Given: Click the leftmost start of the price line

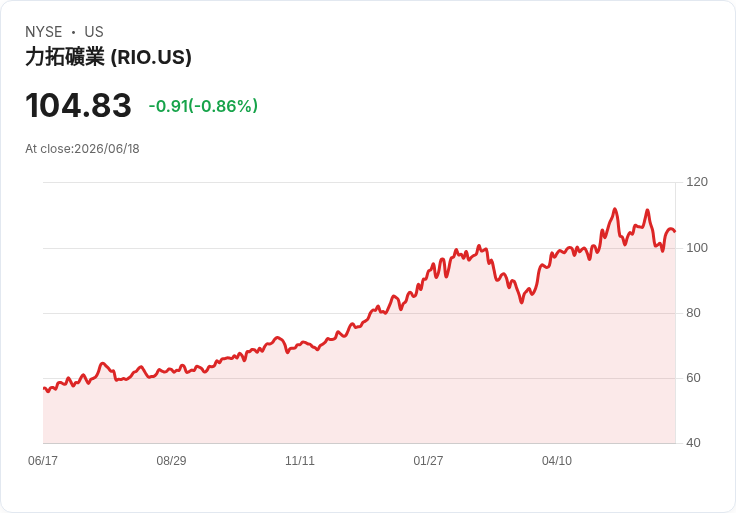Looking at the screenshot, I should tap(44, 388).
